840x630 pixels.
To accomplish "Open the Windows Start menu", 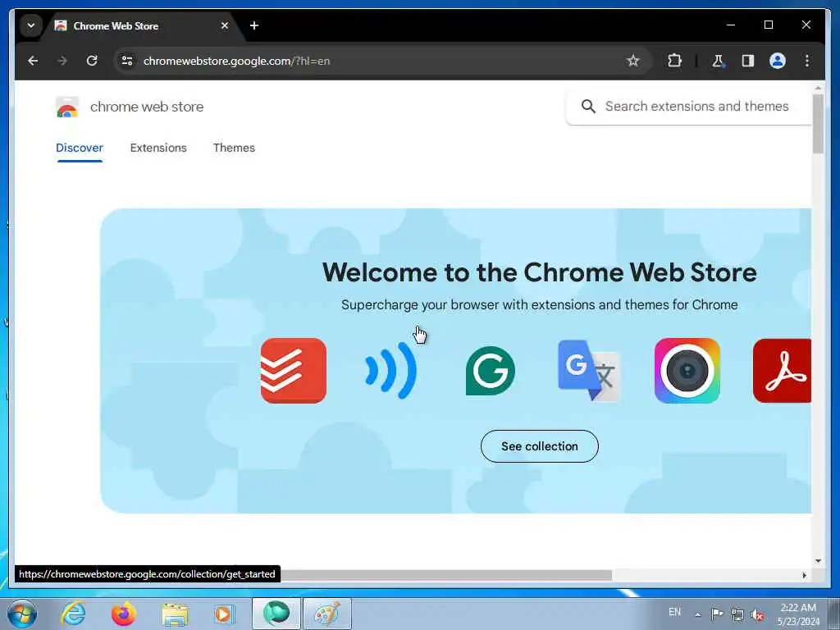I will (x=22, y=614).
